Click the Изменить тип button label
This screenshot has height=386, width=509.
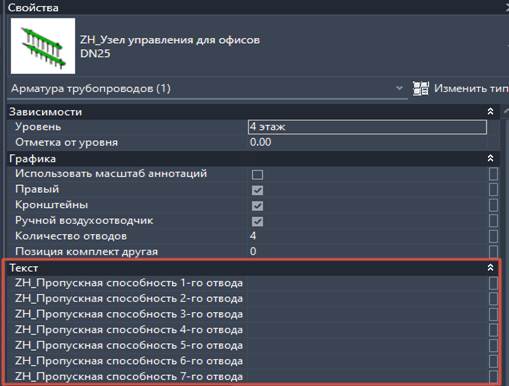471,89
